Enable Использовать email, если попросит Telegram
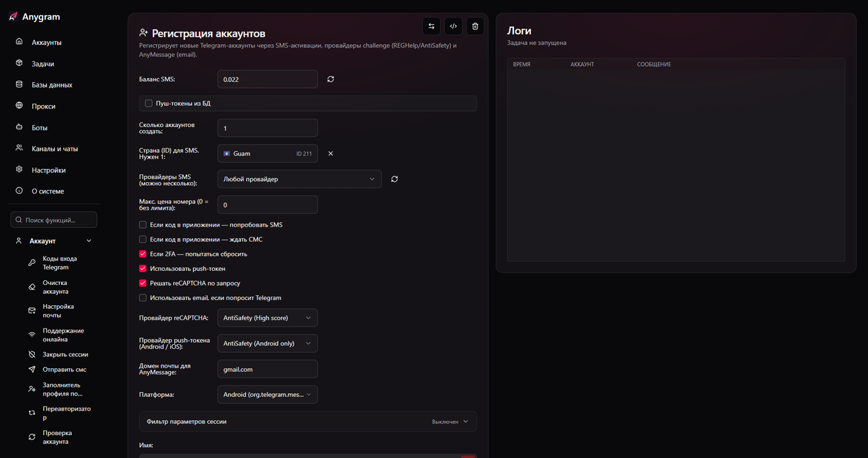The image size is (868, 458). [x=143, y=298]
